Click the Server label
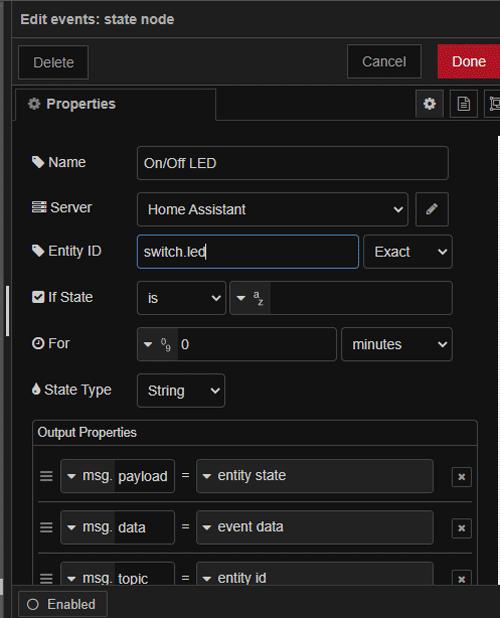 click(x=71, y=207)
